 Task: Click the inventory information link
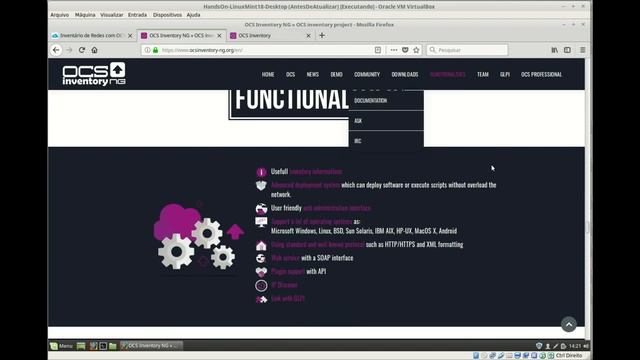point(316,172)
